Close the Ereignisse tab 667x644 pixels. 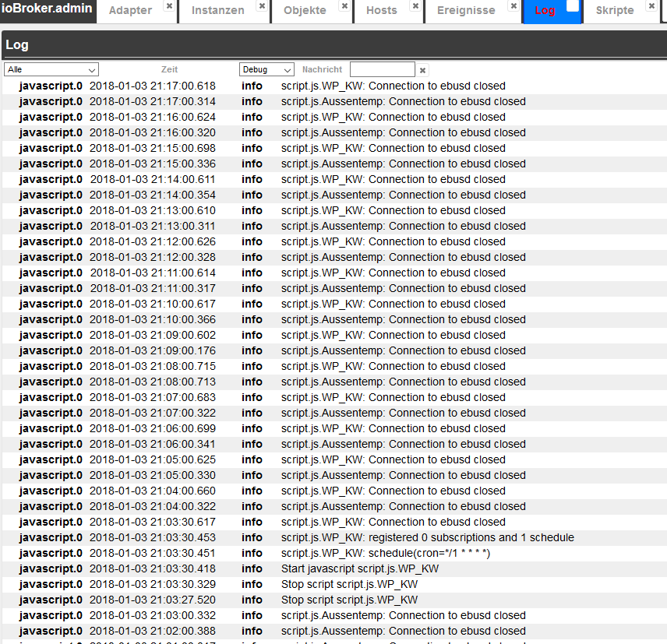tap(513, 6)
